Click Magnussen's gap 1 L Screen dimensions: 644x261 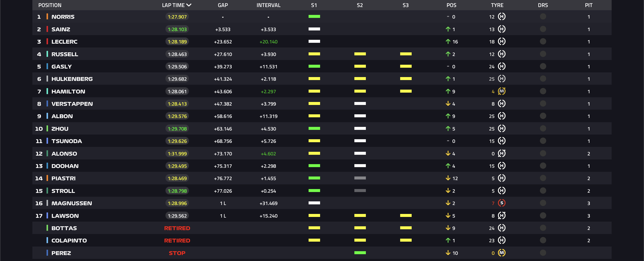[x=223, y=203]
